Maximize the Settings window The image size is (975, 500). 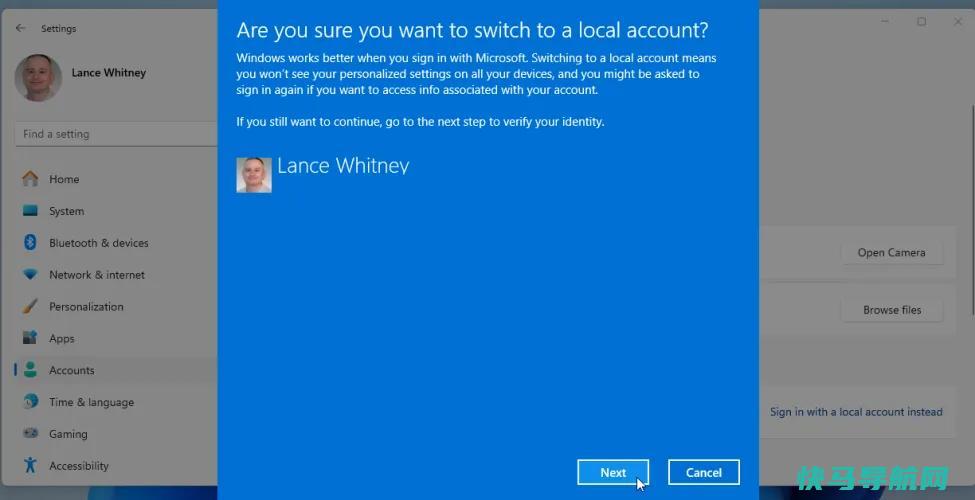922,22
